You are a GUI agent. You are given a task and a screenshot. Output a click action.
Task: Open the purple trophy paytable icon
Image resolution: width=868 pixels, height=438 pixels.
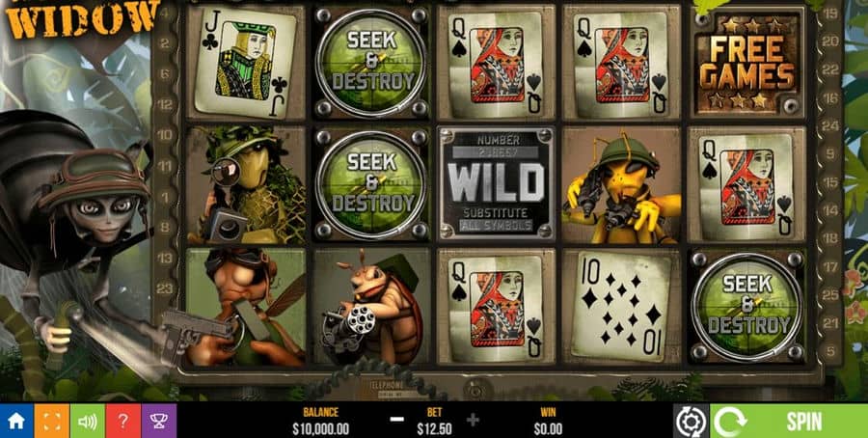pyautogui.click(x=159, y=421)
